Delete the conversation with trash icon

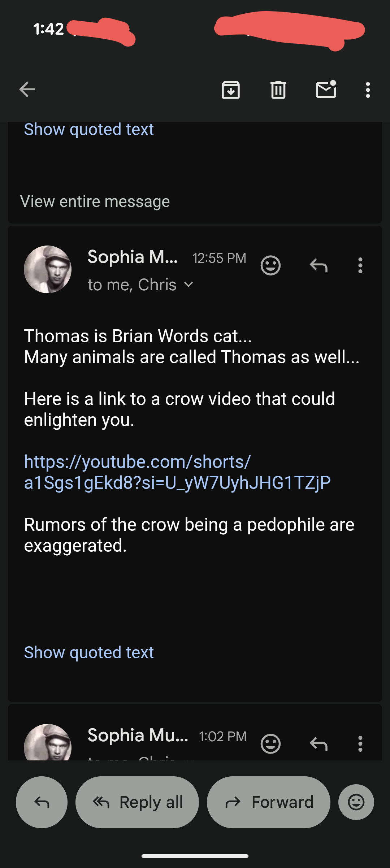[278, 90]
